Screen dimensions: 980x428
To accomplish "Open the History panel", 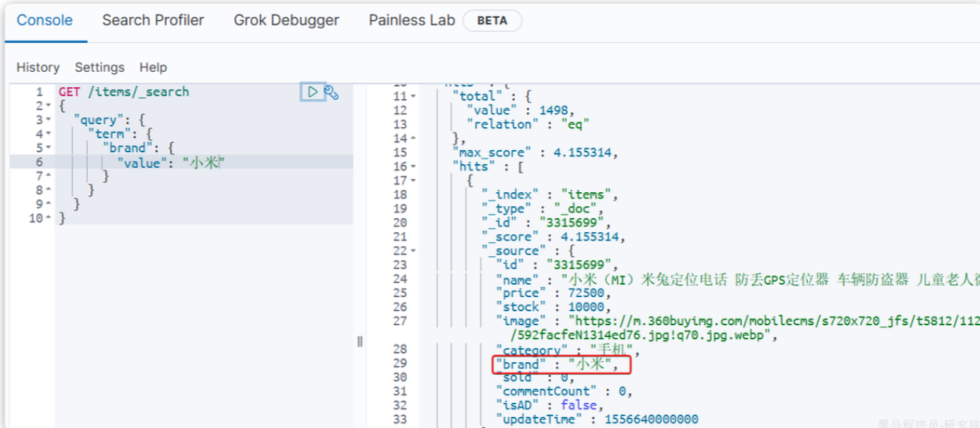I will (x=38, y=67).
